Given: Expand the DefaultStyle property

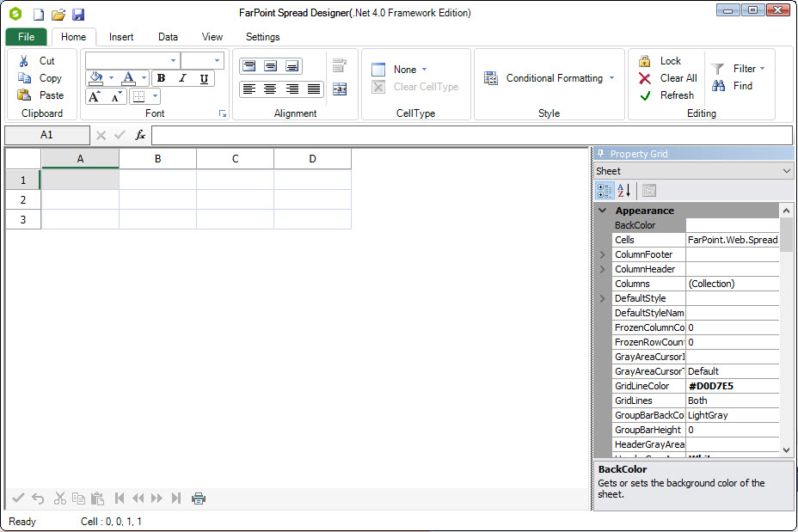Looking at the screenshot, I should (x=603, y=298).
